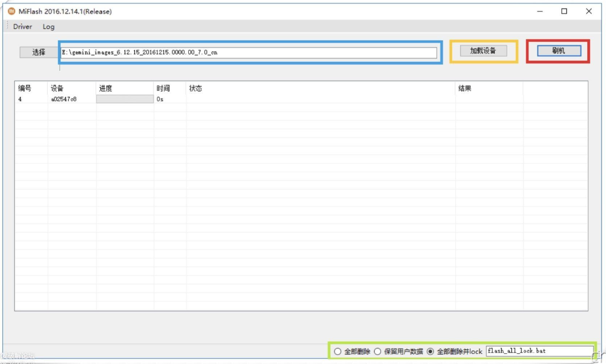Click the 状态 column header
606x364 pixels.
pos(196,88)
